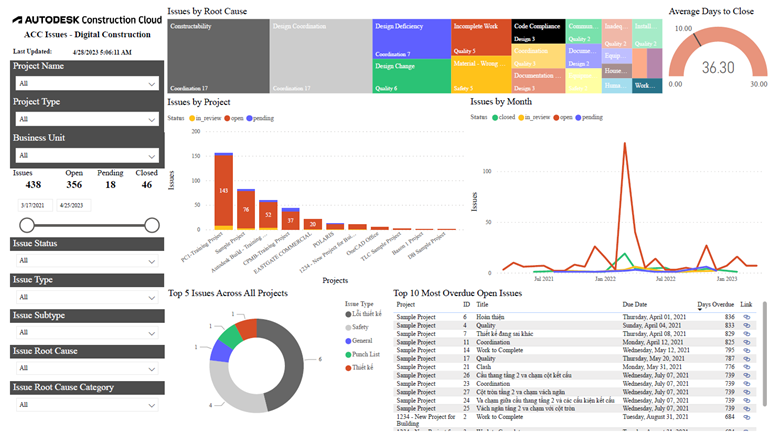780x442 pixels.
Task: Open the Issue Subtype dropdown
Action: [87, 333]
